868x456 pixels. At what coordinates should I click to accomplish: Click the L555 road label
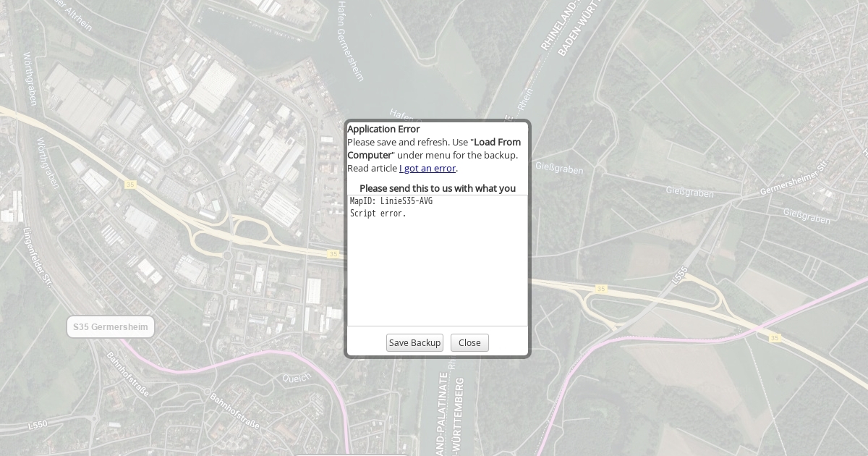point(680,275)
